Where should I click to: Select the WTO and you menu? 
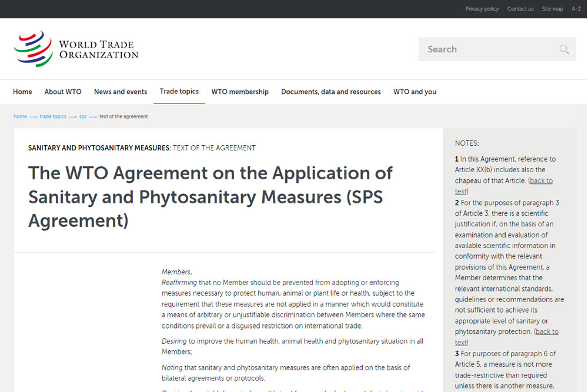tap(415, 92)
